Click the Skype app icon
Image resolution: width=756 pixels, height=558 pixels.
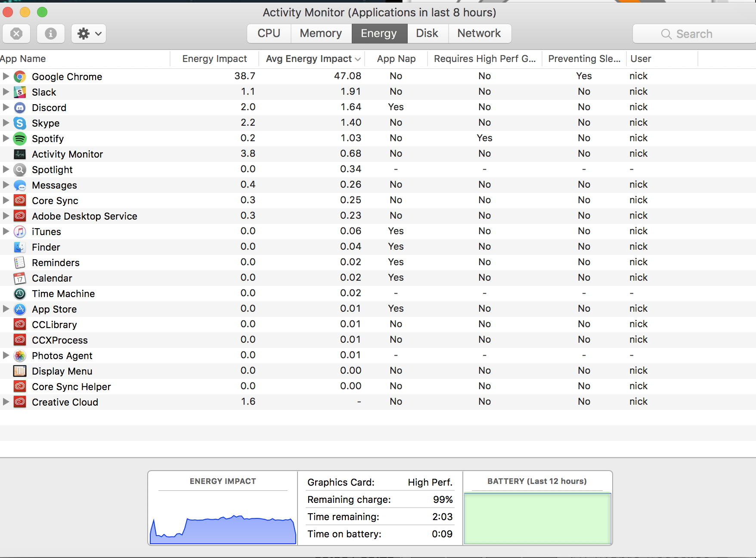20,123
